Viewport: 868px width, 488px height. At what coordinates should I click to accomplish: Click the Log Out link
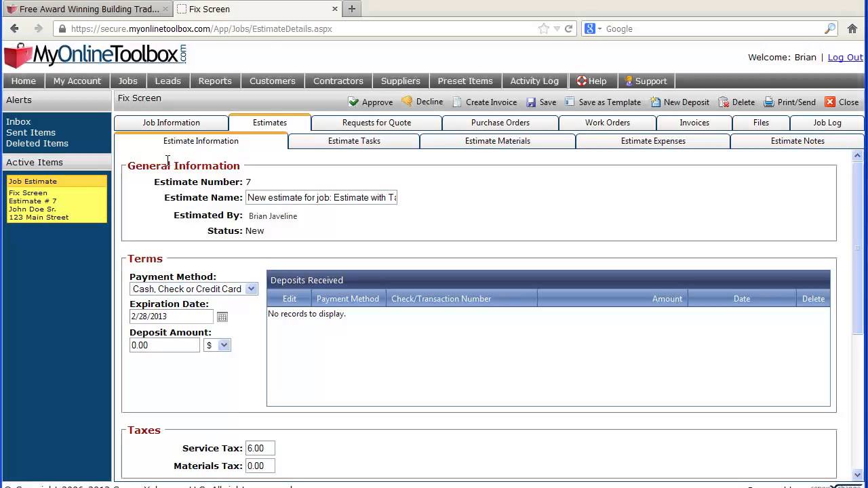(846, 57)
